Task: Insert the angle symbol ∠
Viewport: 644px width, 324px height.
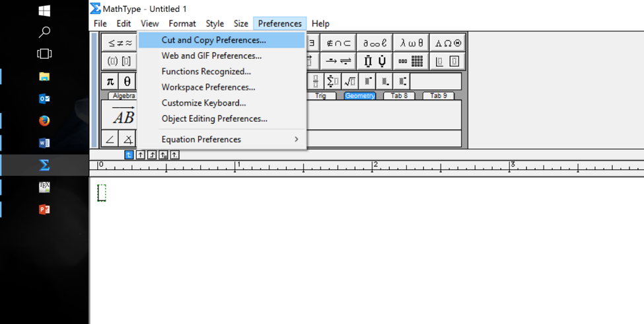Action: 110,139
